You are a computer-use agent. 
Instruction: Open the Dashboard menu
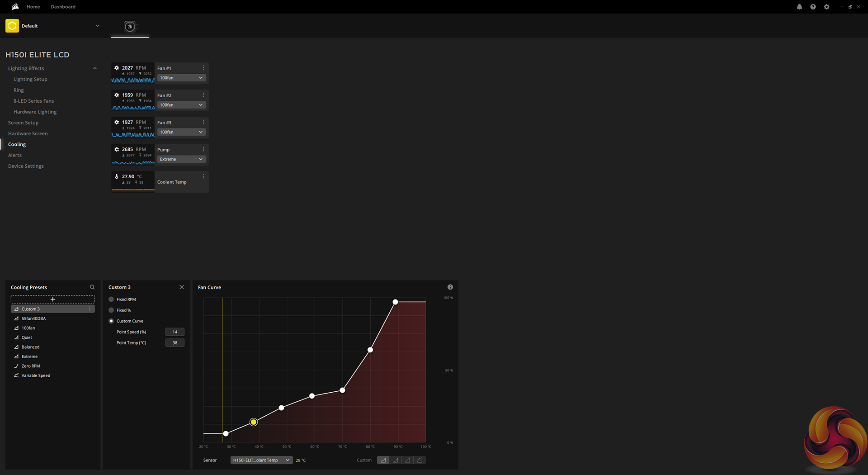(63, 7)
